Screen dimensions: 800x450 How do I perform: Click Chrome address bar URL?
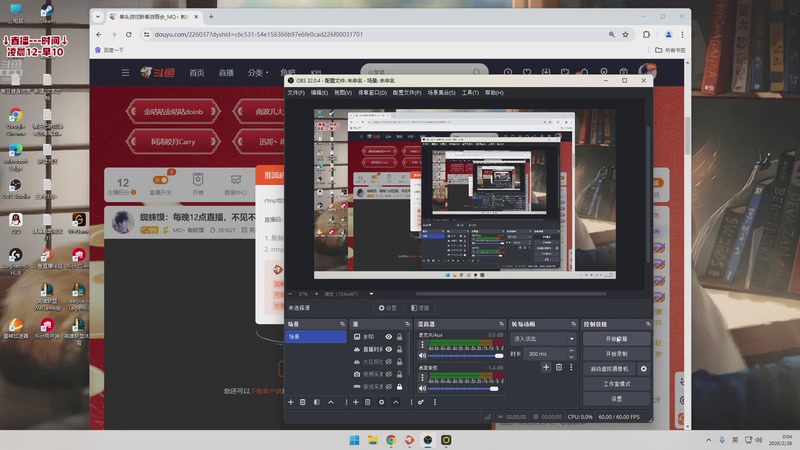pos(259,34)
